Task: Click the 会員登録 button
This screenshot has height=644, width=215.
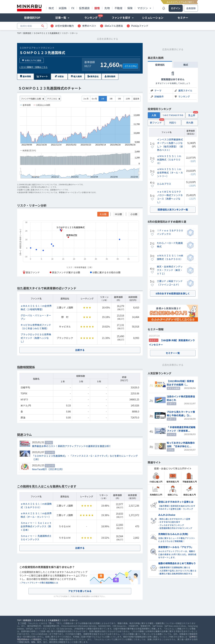Action: point(191,8)
